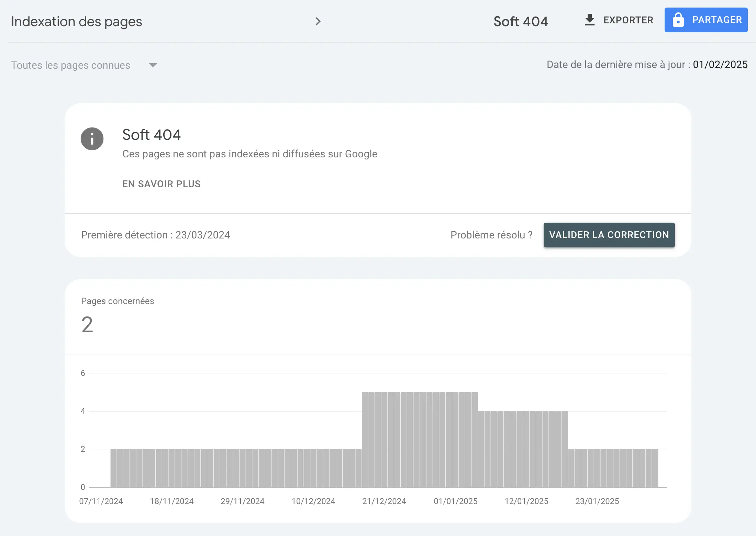Image resolution: width=756 pixels, height=536 pixels.
Task: Click the last update date 01/02/2025
Action: pyautogui.click(x=720, y=65)
